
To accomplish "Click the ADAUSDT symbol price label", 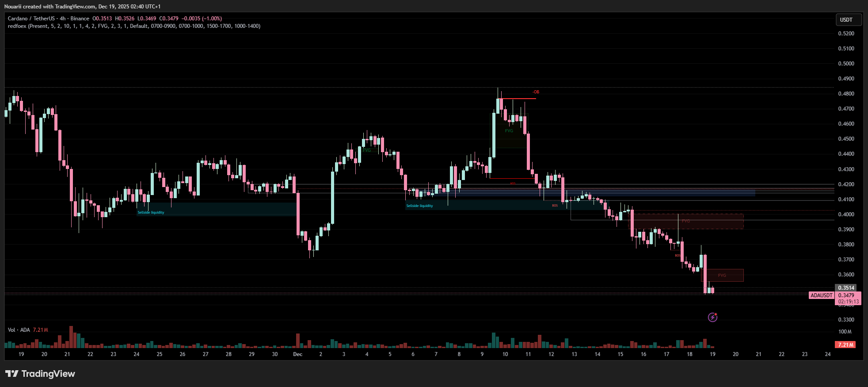I will [x=822, y=295].
